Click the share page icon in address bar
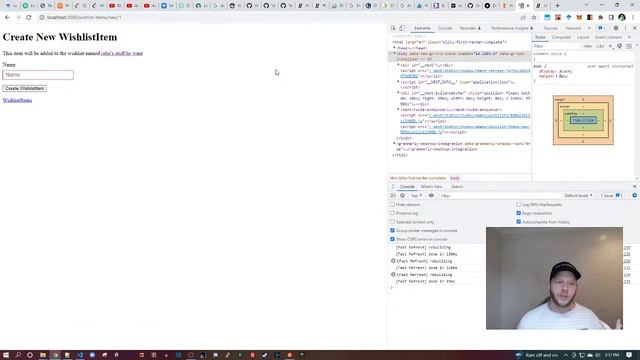640x360 pixels. pyautogui.click(x=523, y=18)
